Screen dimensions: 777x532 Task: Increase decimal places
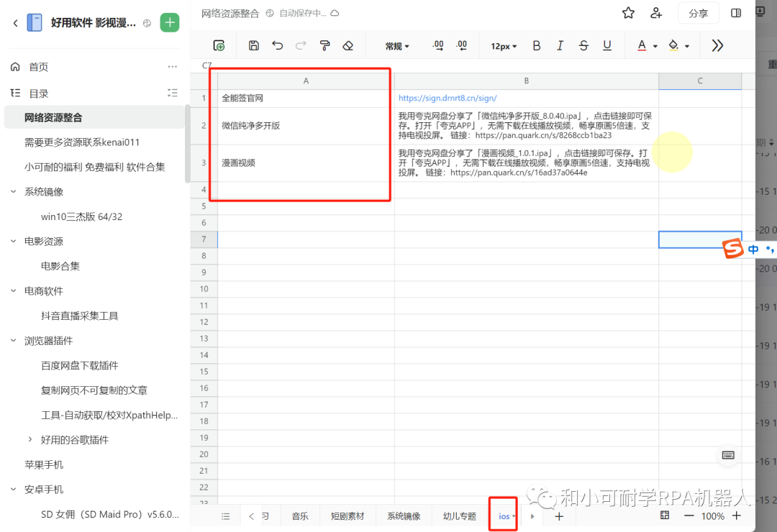(461, 45)
